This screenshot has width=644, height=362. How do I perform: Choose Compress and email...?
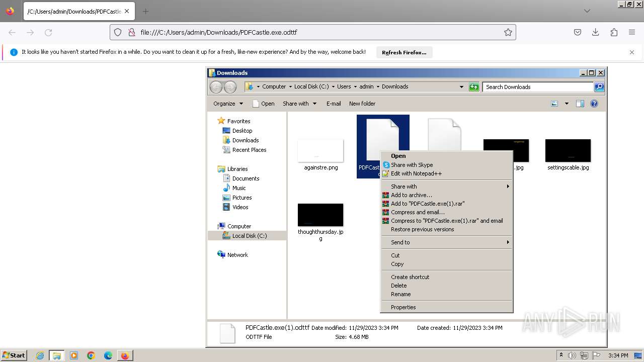coord(446,212)
